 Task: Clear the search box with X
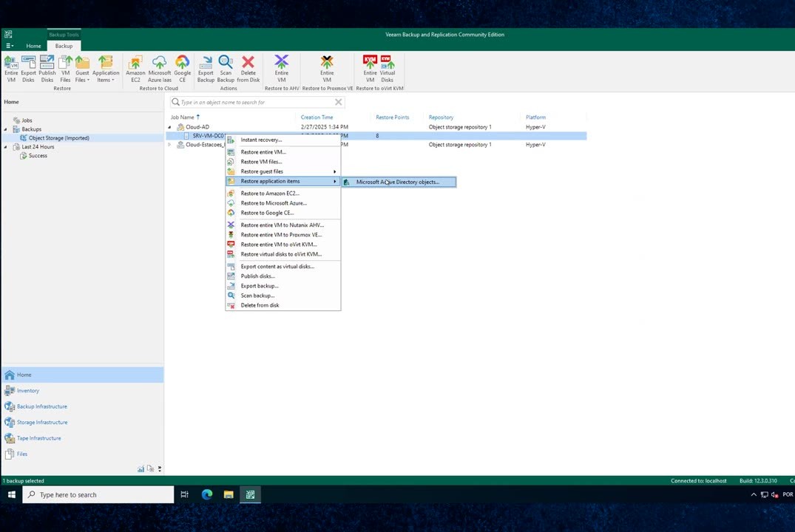[x=338, y=103]
